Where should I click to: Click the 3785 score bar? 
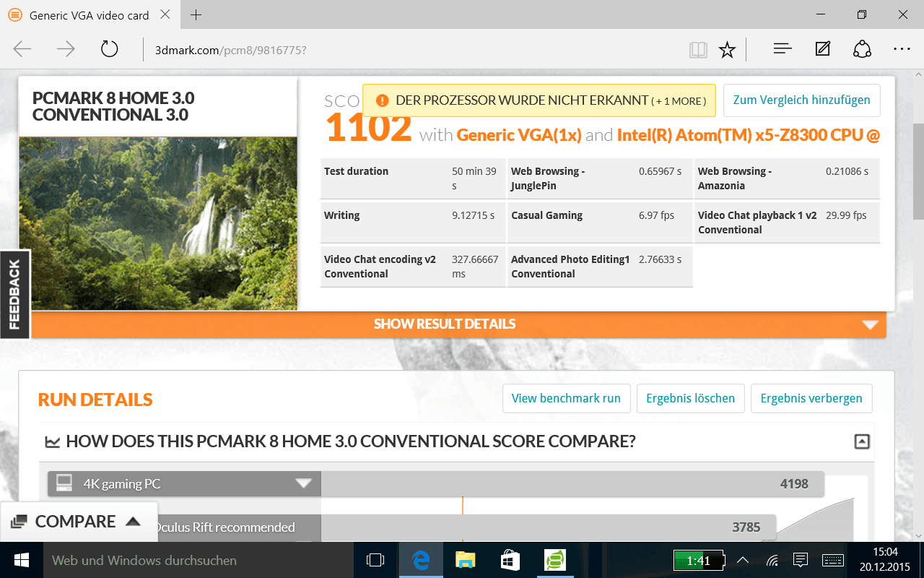point(549,527)
